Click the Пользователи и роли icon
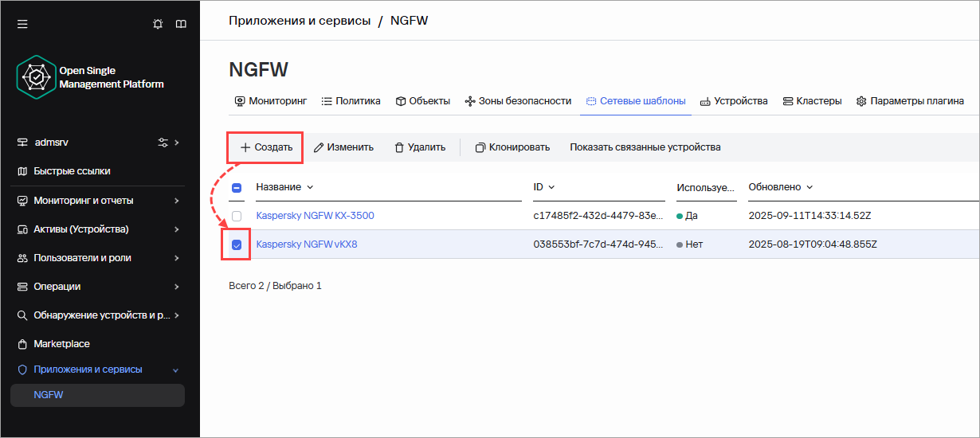980x438 pixels. (x=22, y=258)
